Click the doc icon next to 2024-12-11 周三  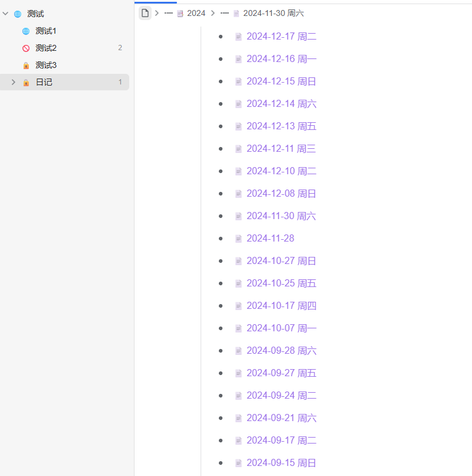click(x=238, y=149)
